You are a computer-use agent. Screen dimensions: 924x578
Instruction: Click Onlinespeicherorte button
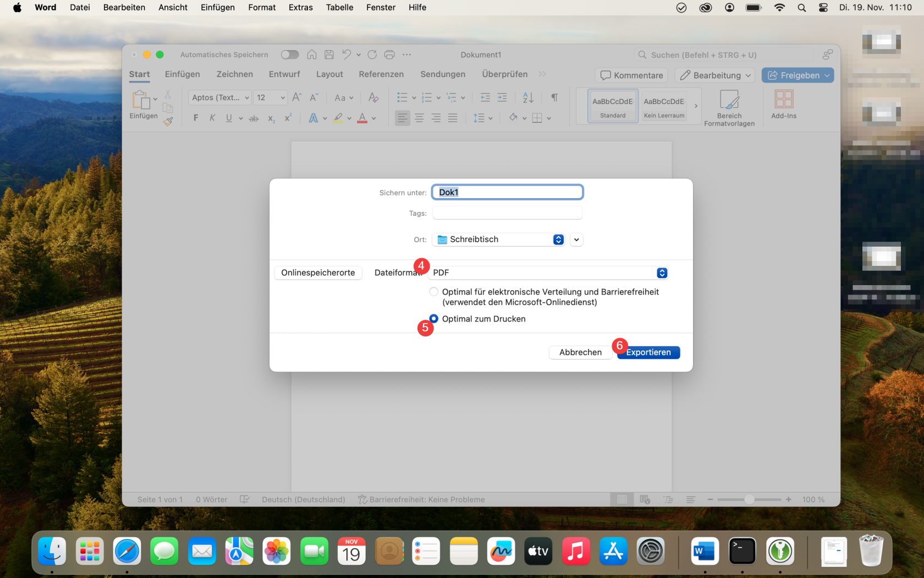pos(318,273)
